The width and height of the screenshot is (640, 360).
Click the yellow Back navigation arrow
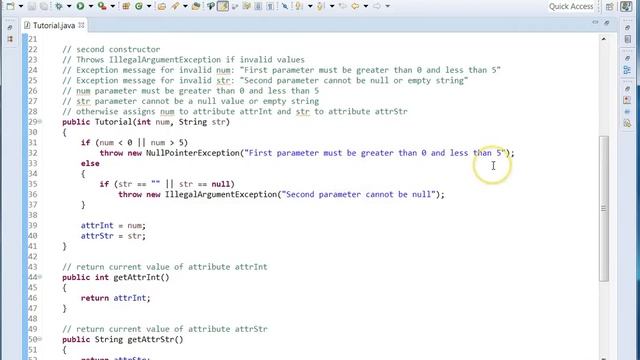point(355,6)
